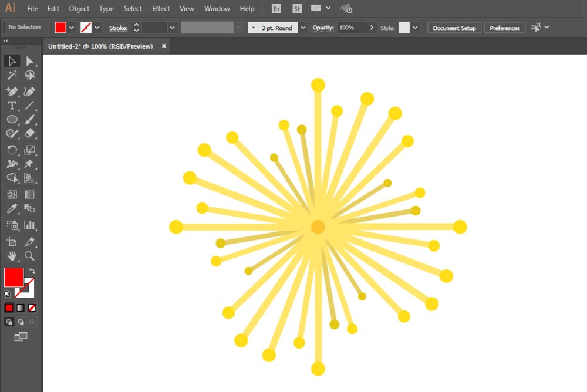Expand the stroke color dropdown in control bar
This screenshot has width=587, height=392.
tap(97, 28)
